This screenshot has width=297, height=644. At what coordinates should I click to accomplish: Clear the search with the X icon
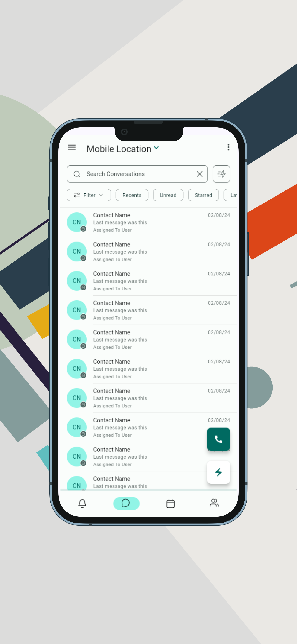tap(200, 174)
